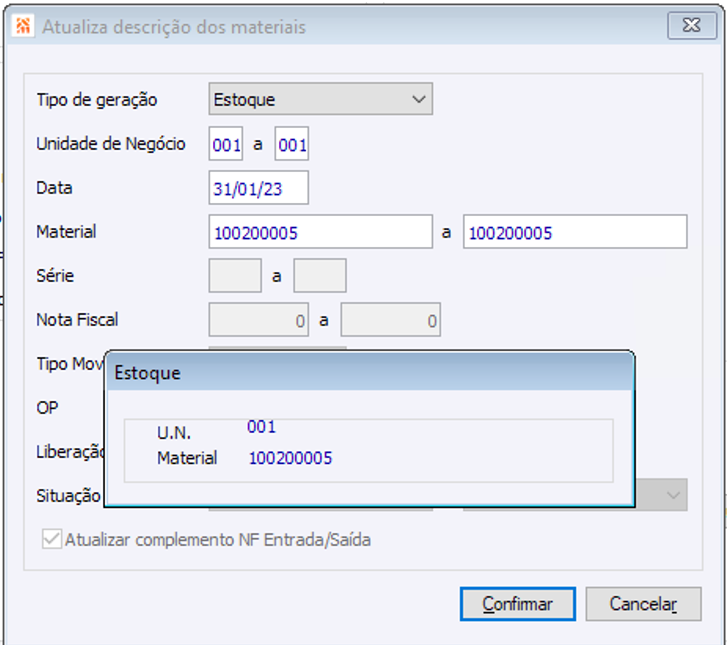Click the second Série field
Screen dimensions: 727x645
tap(320, 276)
